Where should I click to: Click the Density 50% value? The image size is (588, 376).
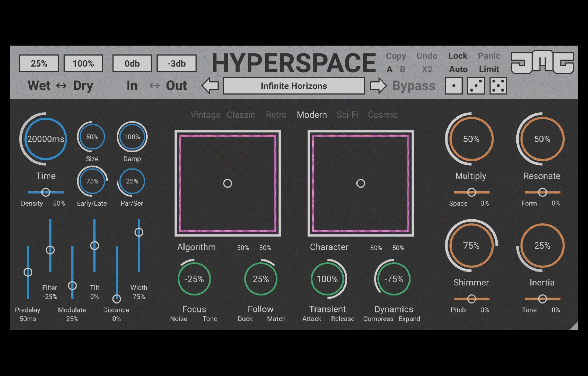click(x=59, y=203)
